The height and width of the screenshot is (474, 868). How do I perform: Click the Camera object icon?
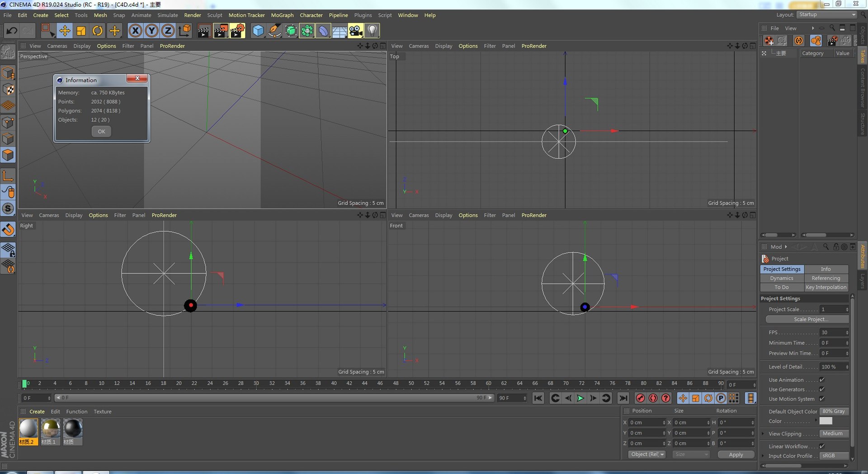[356, 31]
